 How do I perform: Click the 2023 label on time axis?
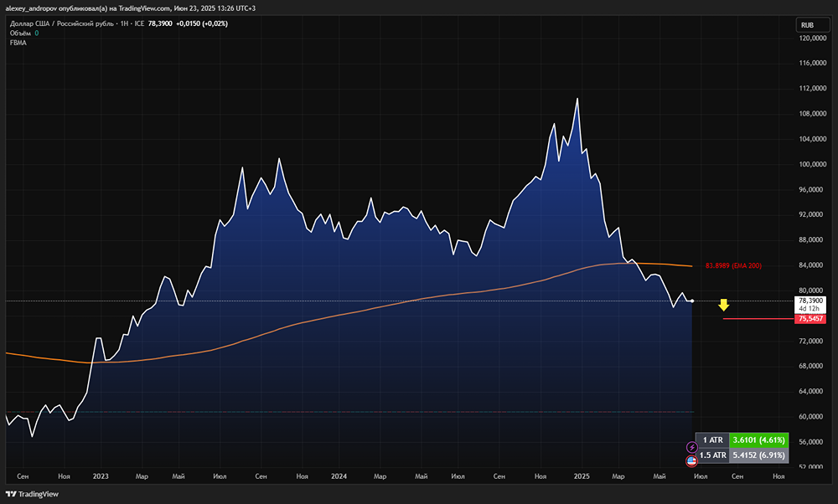coord(100,476)
